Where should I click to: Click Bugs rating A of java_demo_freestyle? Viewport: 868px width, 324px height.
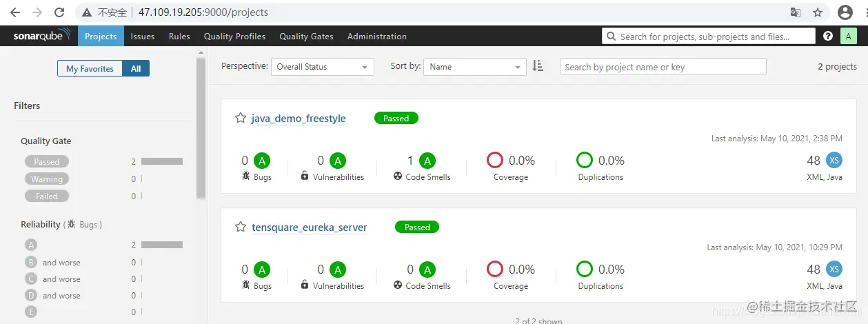pyautogui.click(x=262, y=161)
